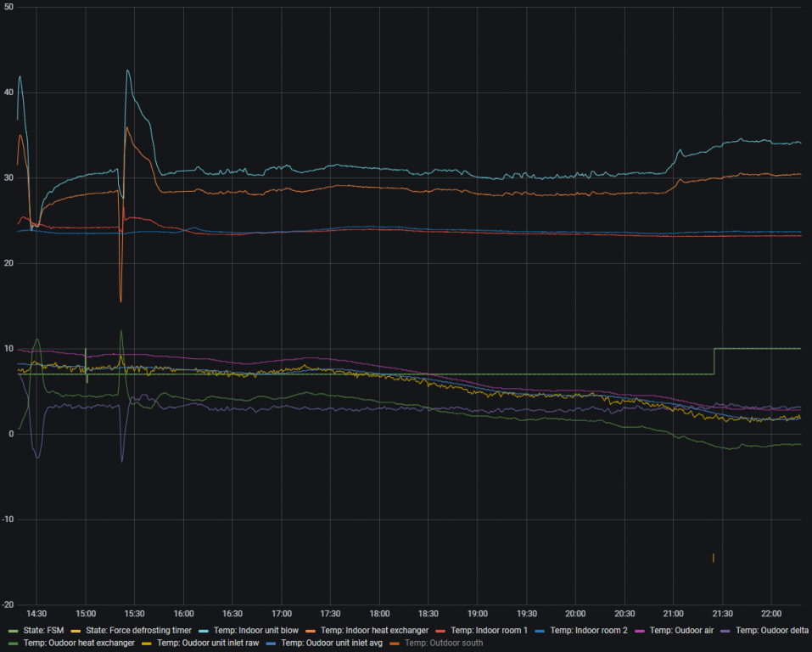
Task: Click the small orange marker near 21:30
Action: click(713, 558)
